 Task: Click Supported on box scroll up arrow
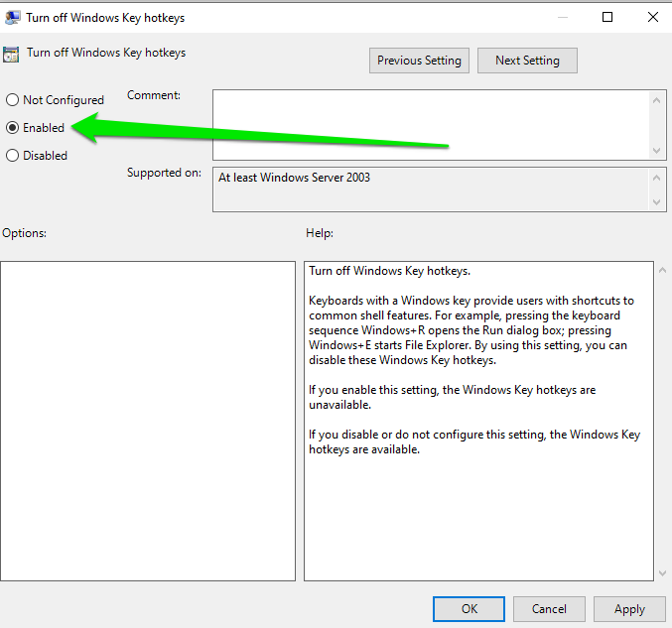pos(656,178)
